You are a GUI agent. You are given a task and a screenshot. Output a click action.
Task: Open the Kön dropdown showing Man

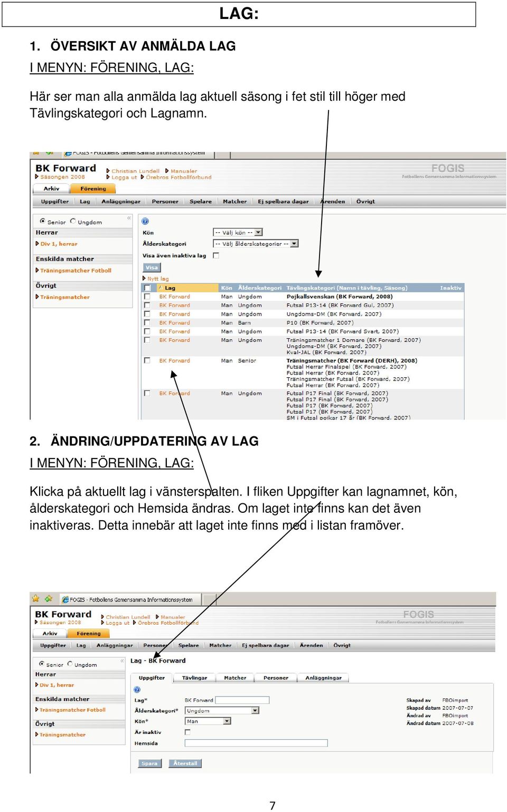pyautogui.click(x=208, y=721)
